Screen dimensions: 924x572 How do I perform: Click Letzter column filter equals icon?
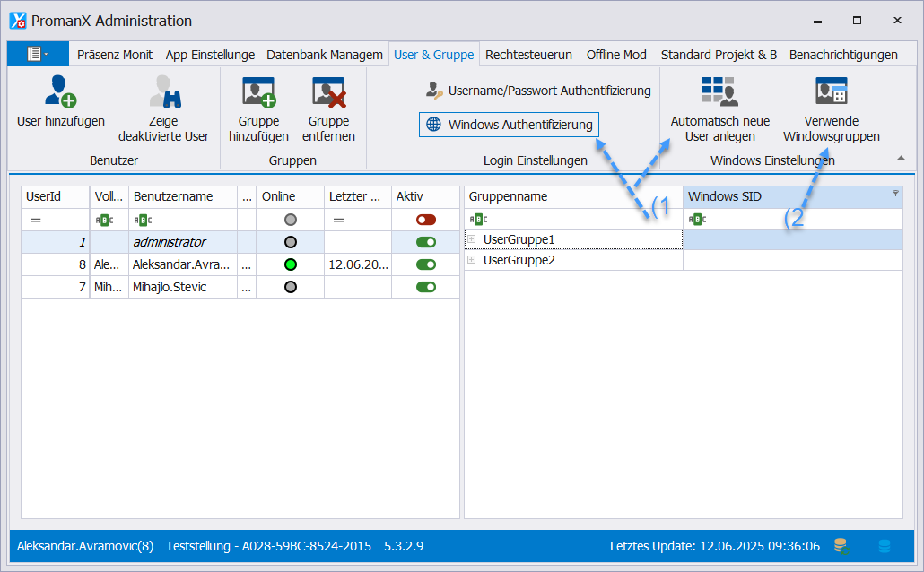338,221
